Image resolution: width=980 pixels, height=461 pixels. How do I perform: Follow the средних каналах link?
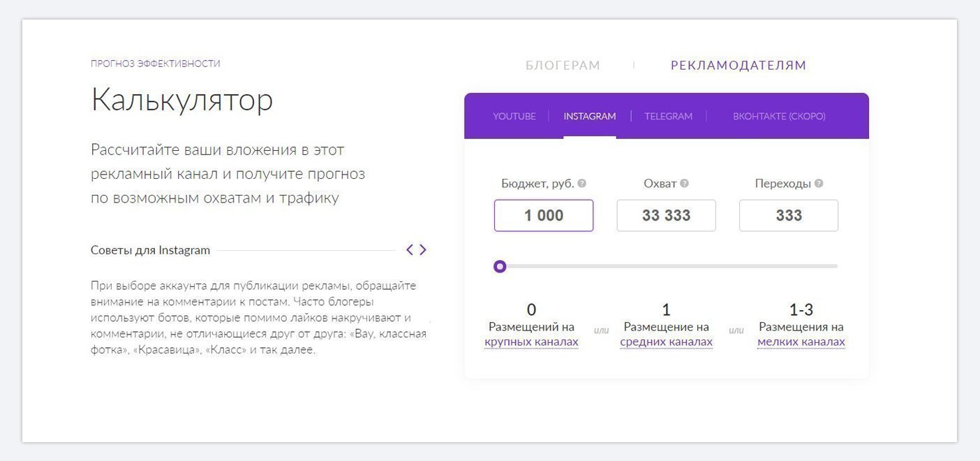click(x=666, y=342)
